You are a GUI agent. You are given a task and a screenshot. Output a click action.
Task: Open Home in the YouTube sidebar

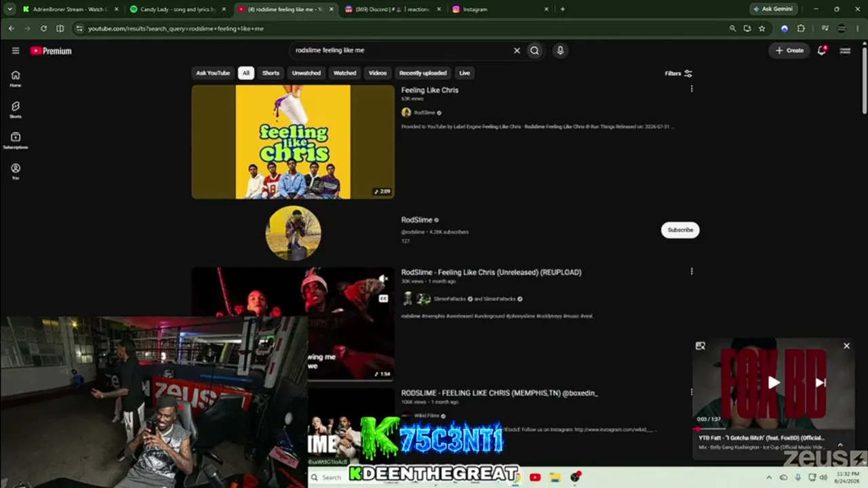point(16,79)
